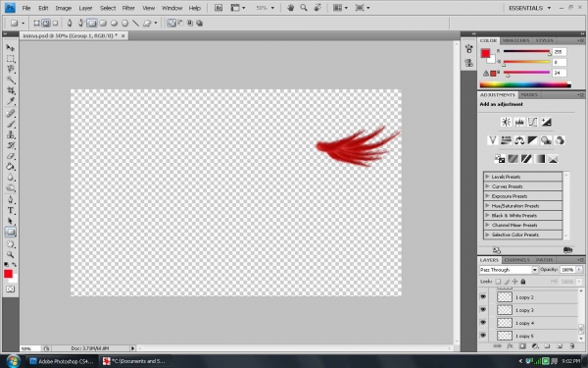Hide the '1 copy 2' layer
588x368 pixels.
[x=483, y=297]
